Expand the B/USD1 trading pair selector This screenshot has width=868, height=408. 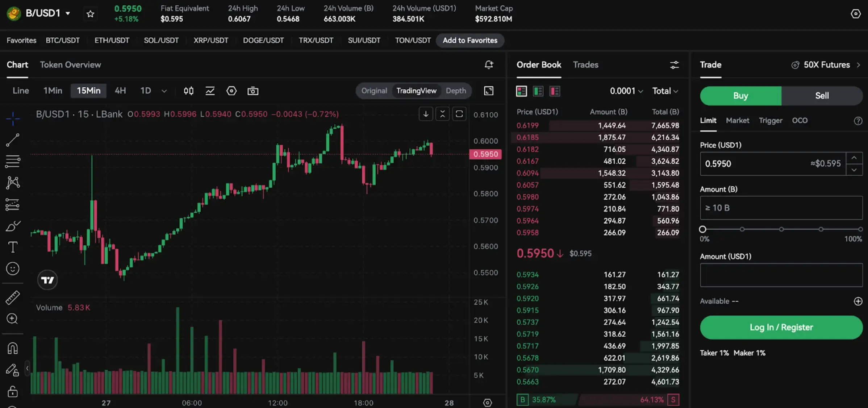(67, 13)
